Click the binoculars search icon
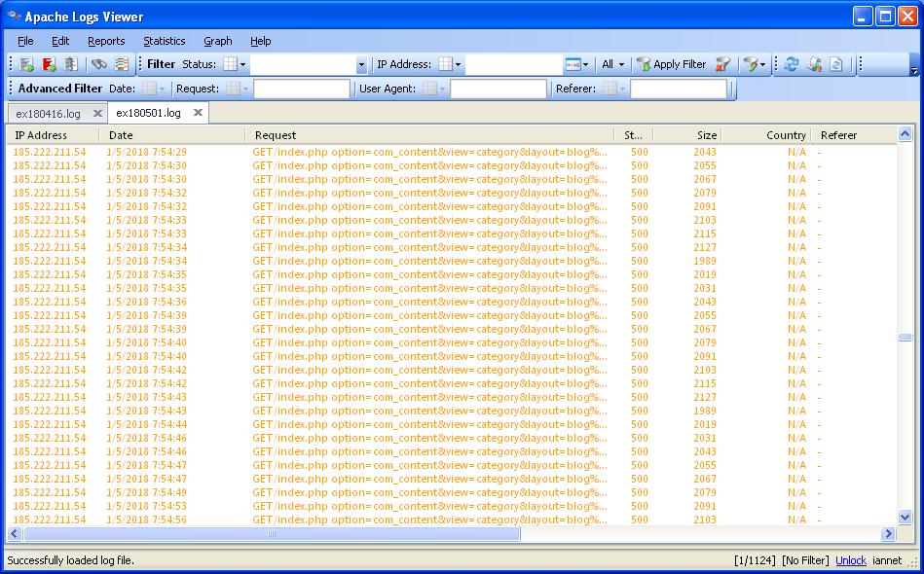Screen dimensions: 924x574 pos(98,64)
